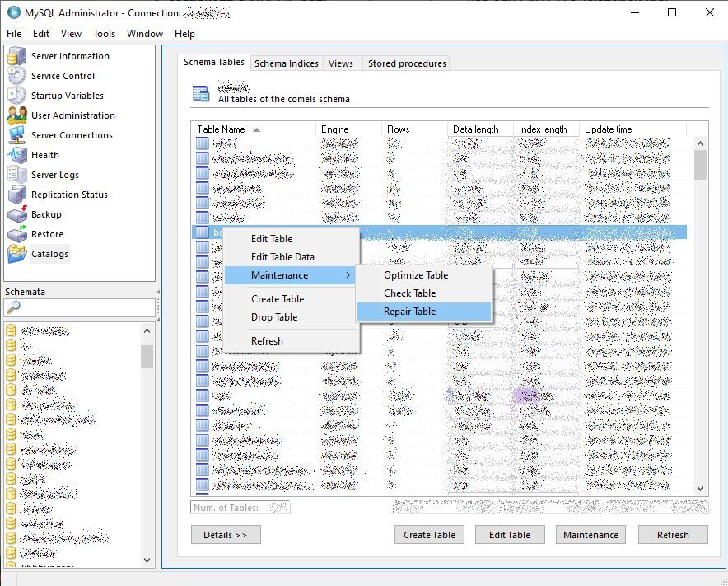
Task: Click table list scrollbar down arrow
Action: click(x=701, y=489)
